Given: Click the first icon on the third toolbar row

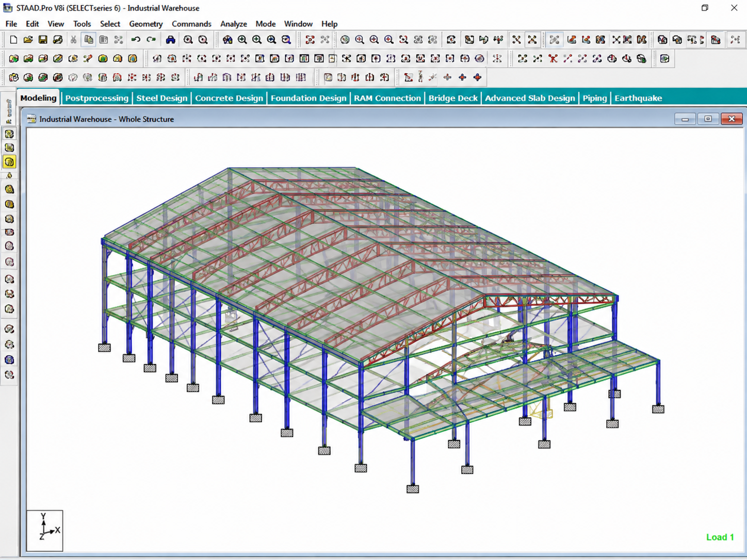Looking at the screenshot, I should point(13,77).
